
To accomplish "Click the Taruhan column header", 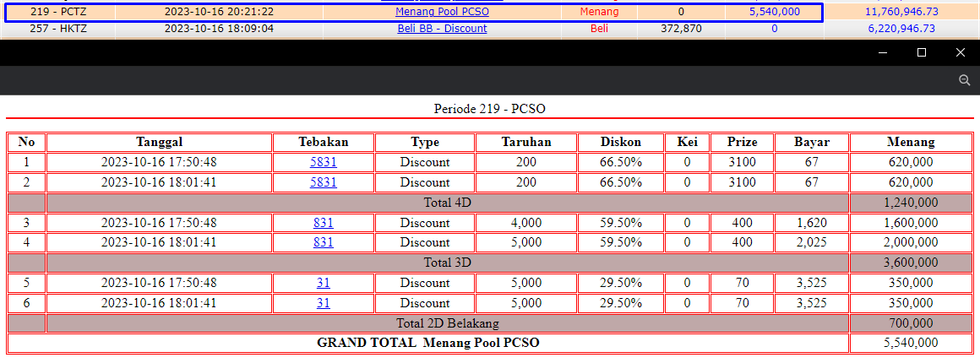I will click(x=526, y=143).
